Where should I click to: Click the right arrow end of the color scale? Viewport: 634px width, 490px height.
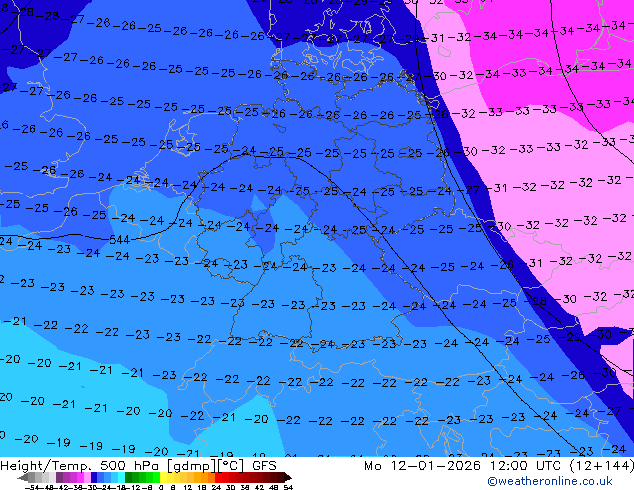(x=288, y=478)
